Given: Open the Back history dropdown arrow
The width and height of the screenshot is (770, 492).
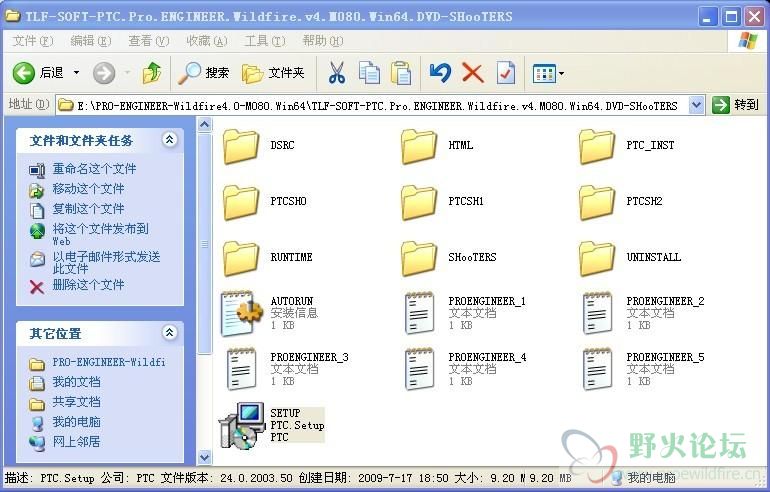Looking at the screenshot, I should [x=77, y=73].
